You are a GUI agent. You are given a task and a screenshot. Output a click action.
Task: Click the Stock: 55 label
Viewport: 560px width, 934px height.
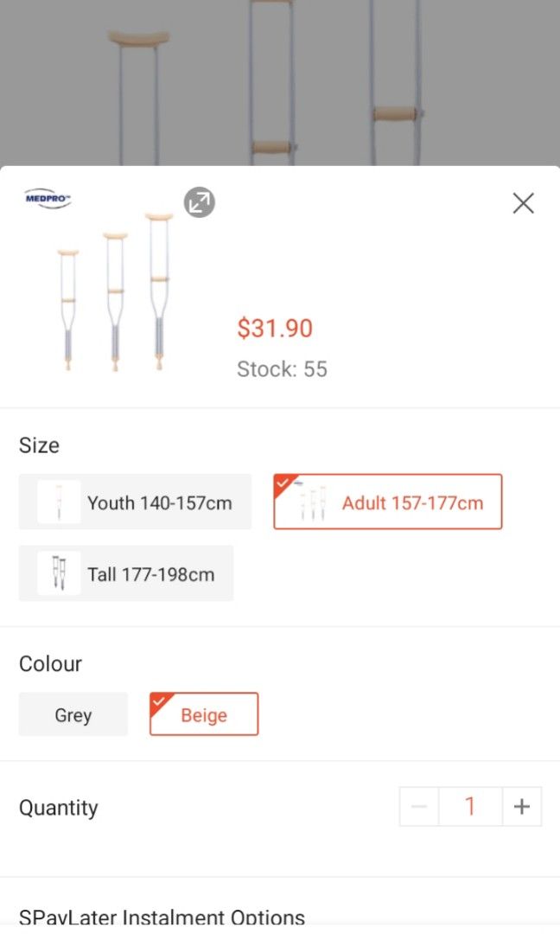pyautogui.click(x=282, y=368)
